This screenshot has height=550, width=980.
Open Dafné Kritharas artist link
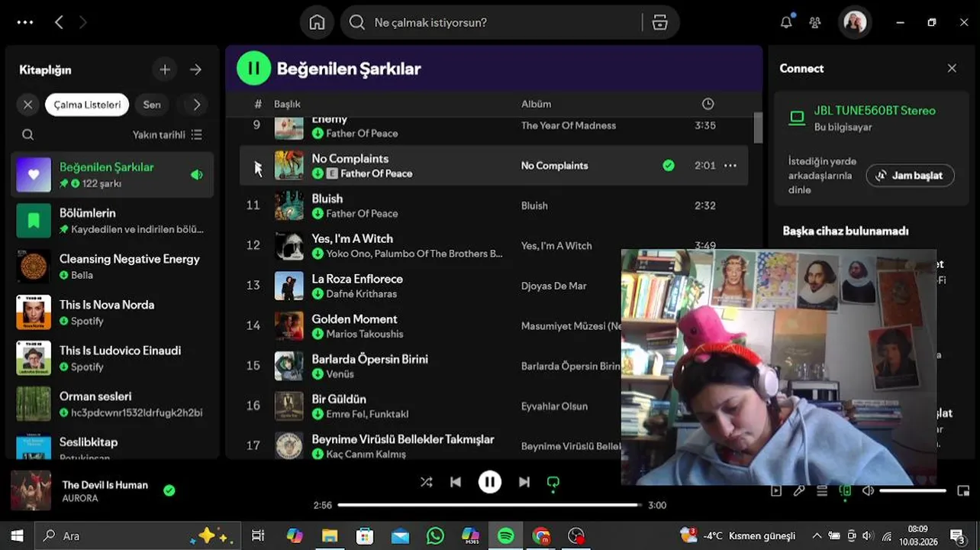click(x=361, y=293)
